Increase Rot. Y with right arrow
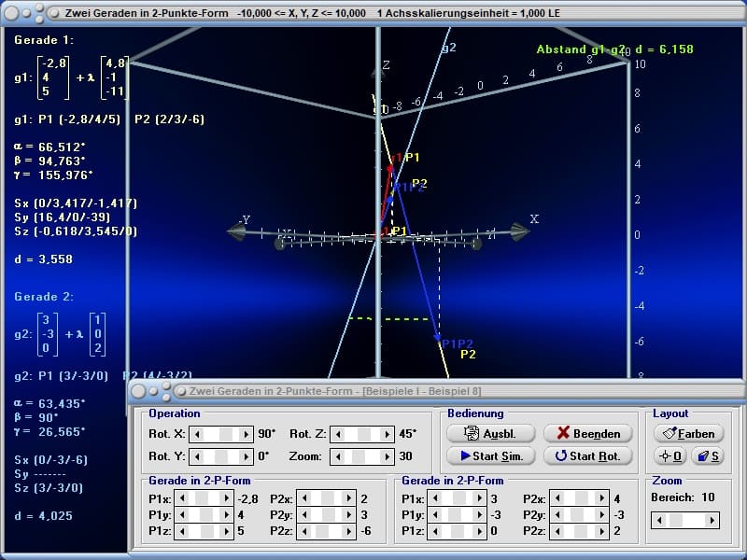This screenshot has width=747, height=560. click(246, 456)
